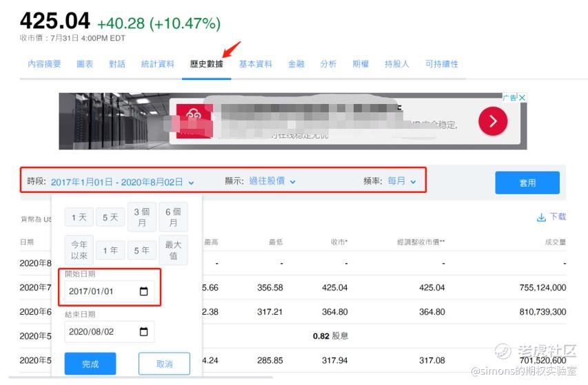The width and height of the screenshot is (588, 385).
Task: Click the 取消 cancel button
Action: tap(164, 364)
